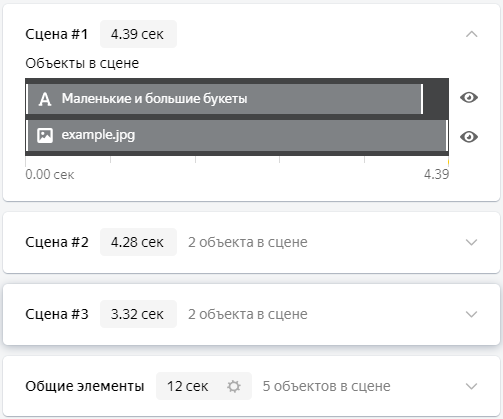Expand Общие элементы section chevron
Image resolution: width=503 pixels, height=419 pixels.
coord(471,386)
